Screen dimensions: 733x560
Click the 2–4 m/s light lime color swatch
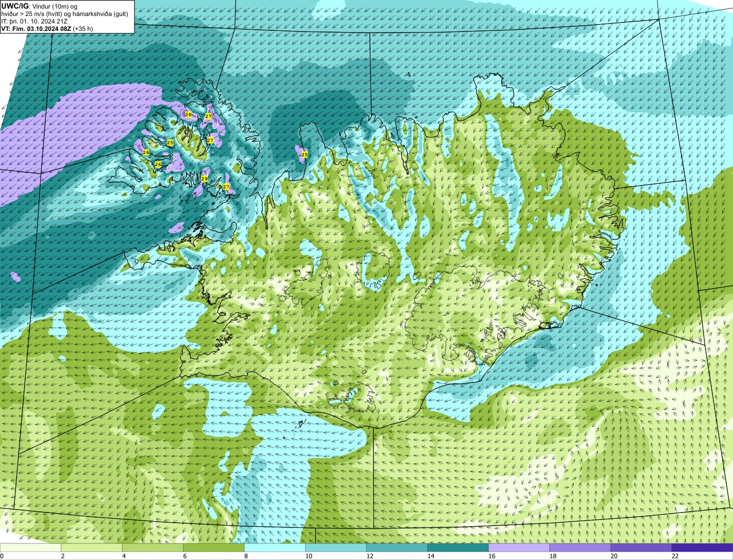(92, 547)
